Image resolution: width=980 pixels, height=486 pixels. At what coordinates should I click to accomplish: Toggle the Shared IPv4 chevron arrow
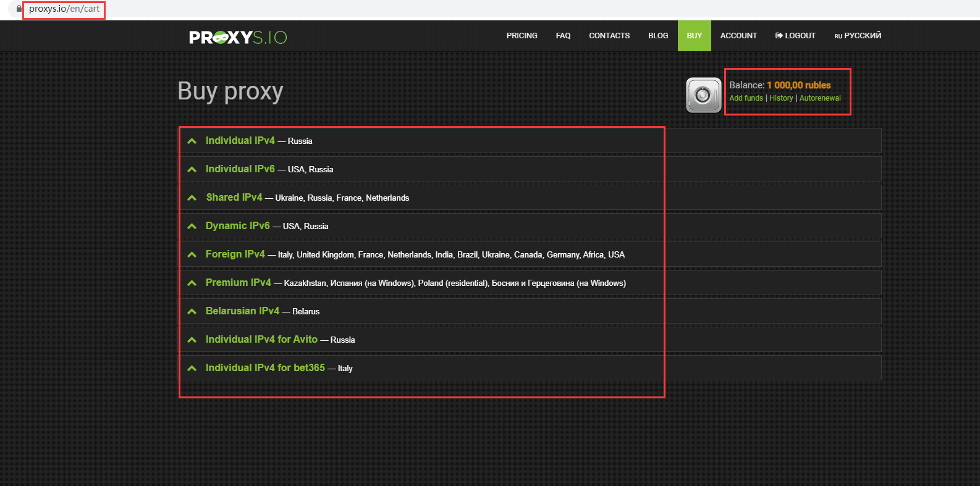[192, 198]
